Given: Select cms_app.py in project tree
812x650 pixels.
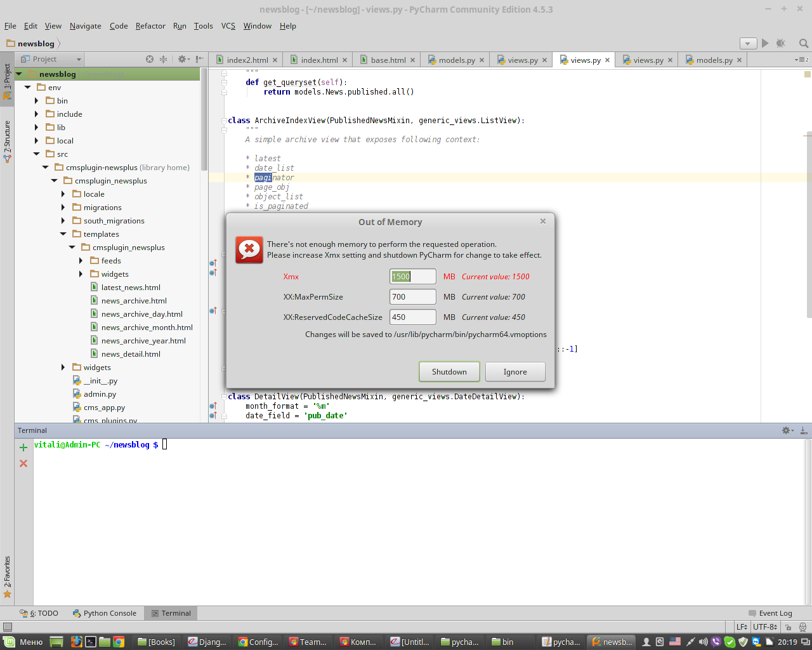Looking at the screenshot, I should (104, 408).
